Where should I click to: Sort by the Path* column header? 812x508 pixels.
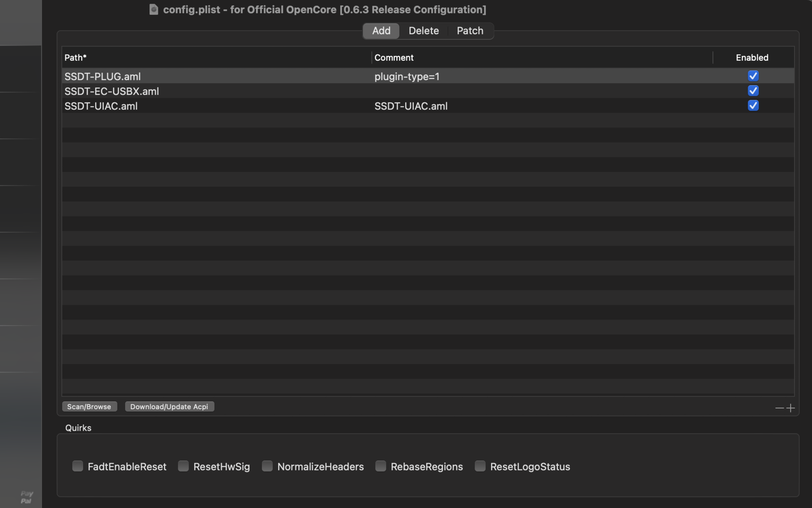click(x=217, y=57)
